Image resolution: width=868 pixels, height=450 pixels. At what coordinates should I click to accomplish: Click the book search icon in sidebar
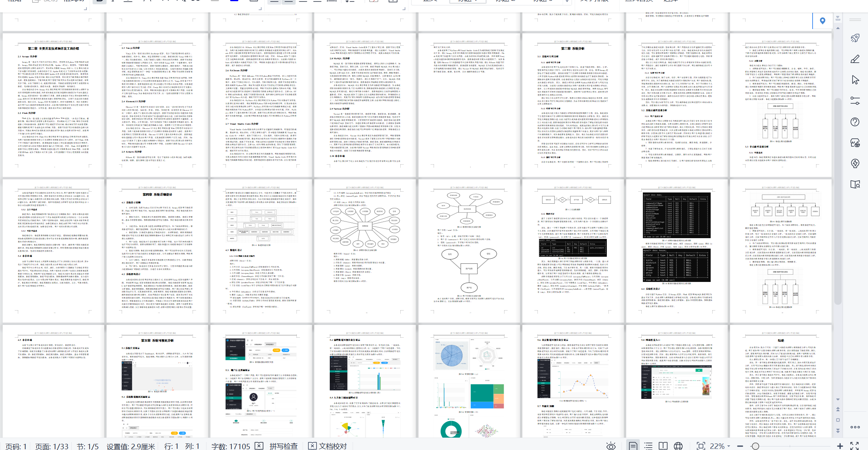pyautogui.click(x=855, y=184)
